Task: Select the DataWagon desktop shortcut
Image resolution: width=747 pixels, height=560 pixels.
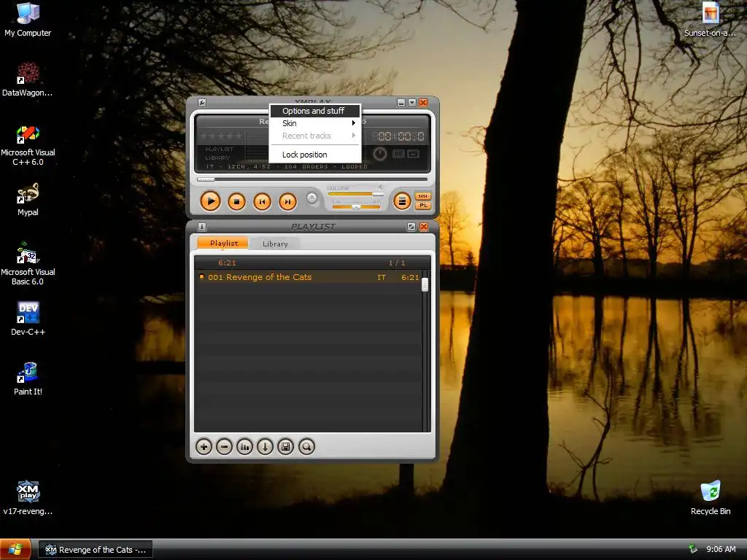Action: pyautogui.click(x=28, y=79)
